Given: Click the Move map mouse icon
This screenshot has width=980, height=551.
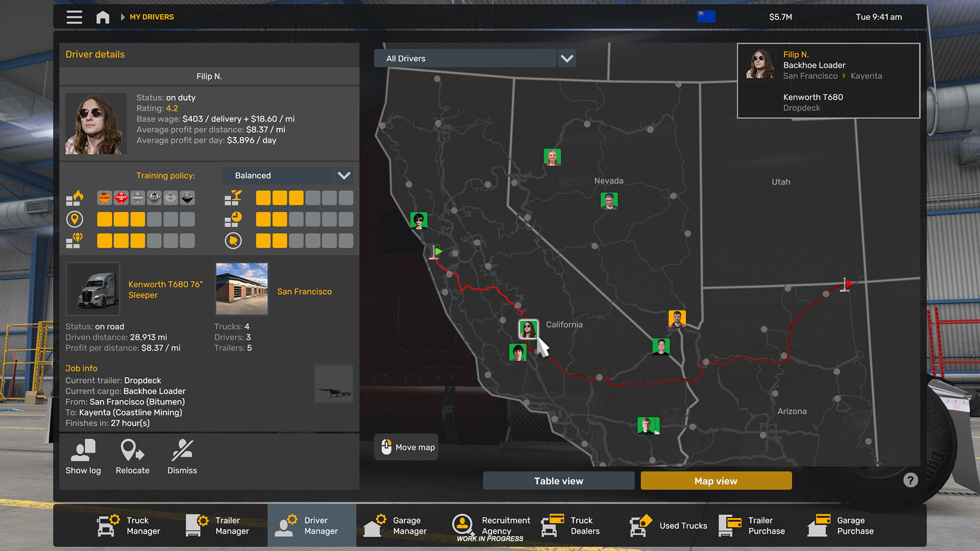Looking at the screenshot, I should point(386,447).
